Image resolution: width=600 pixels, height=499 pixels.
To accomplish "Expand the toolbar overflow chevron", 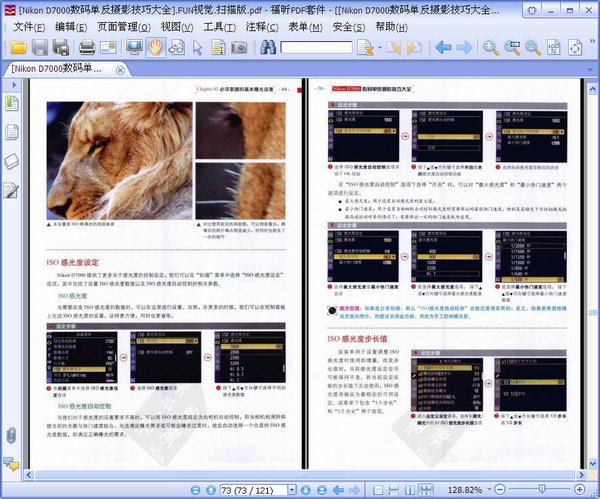I will (592, 41).
